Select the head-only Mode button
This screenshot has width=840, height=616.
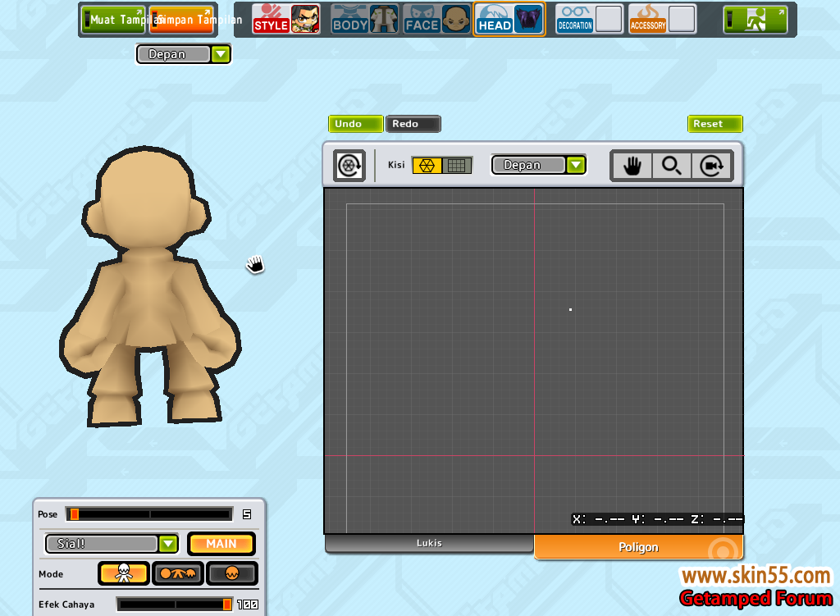click(232, 573)
